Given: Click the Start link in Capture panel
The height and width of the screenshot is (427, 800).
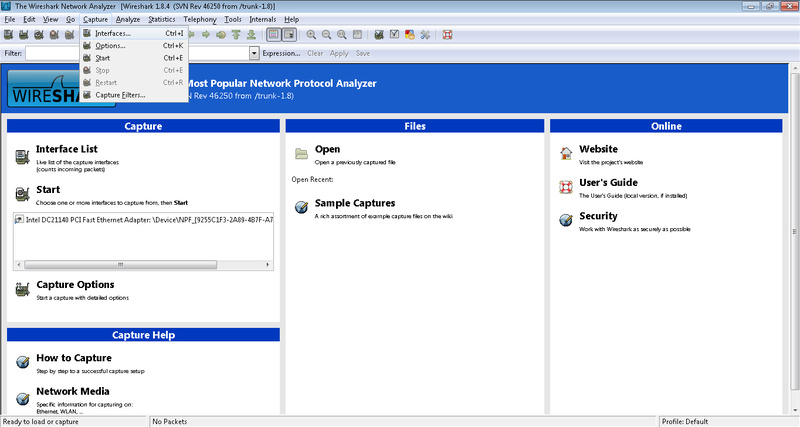Looking at the screenshot, I should (48, 189).
